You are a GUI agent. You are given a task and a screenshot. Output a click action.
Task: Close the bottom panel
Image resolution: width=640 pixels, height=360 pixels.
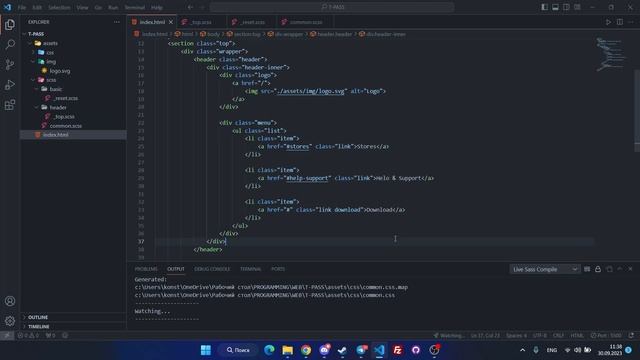coord(631,269)
